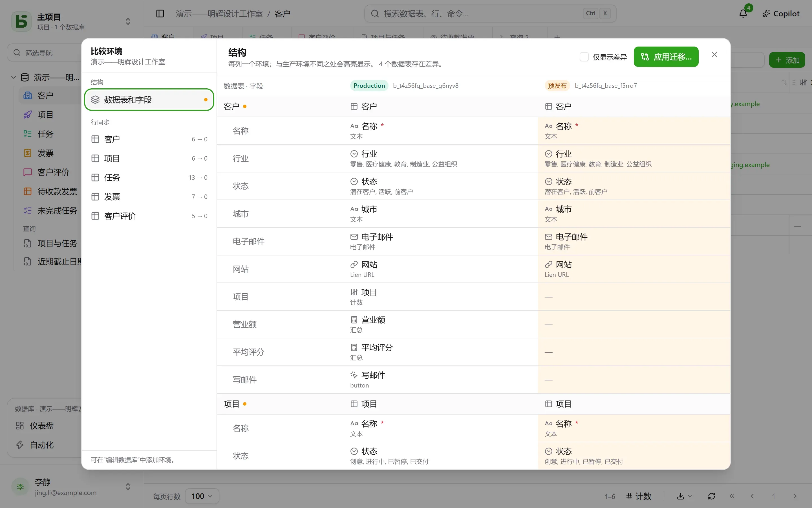The image size is (812, 508).
Task: Click 客户 table group header row
Action: (x=473, y=106)
